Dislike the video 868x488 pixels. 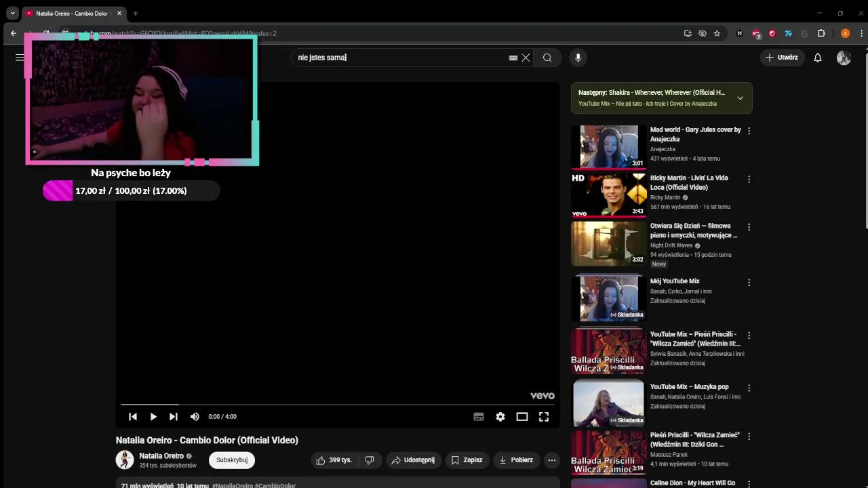370,460
